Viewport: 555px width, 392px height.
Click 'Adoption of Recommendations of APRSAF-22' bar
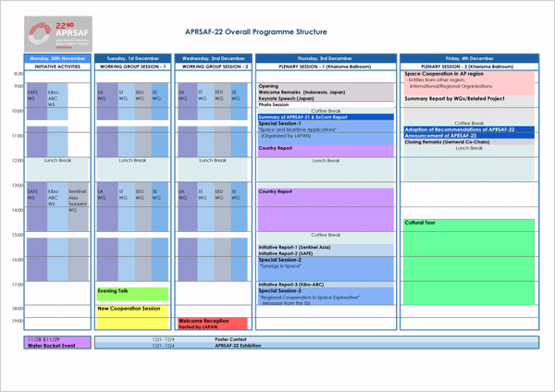pyautogui.click(x=469, y=129)
